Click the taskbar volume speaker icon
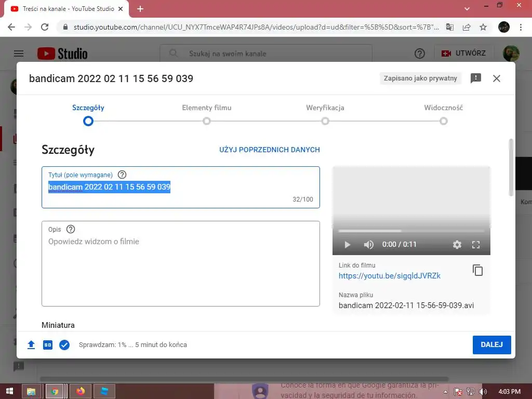Image resolution: width=532 pixels, height=399 pixels. click(x=483, y=392)
